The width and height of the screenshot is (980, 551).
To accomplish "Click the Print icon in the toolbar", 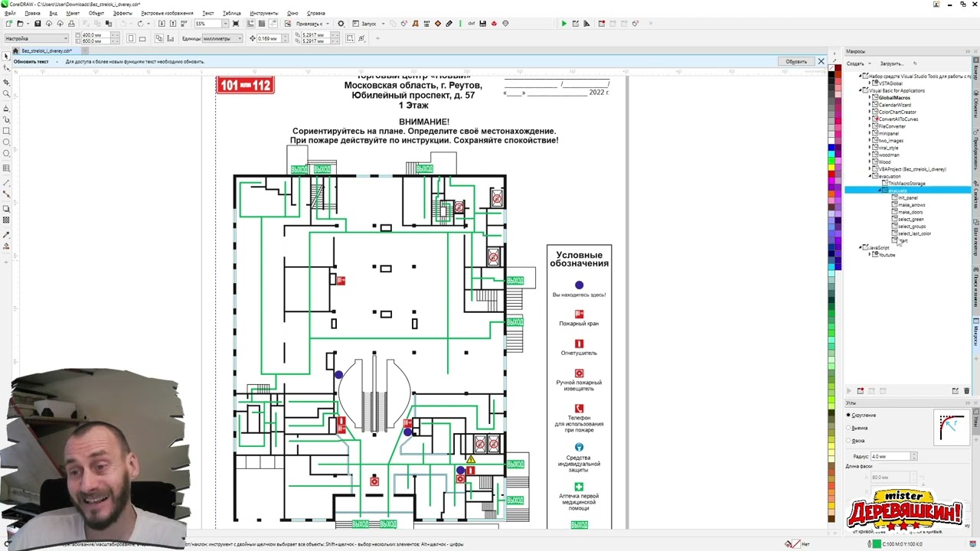I will click(x=71, y=24).
